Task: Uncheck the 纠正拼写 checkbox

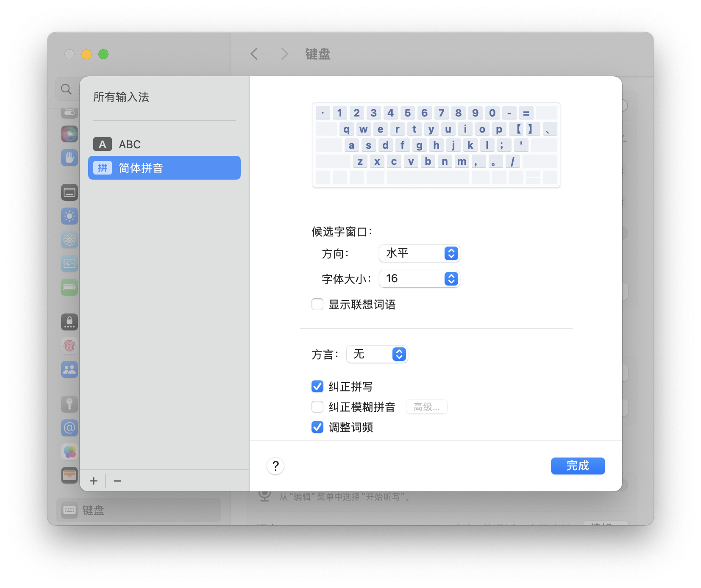Action: point(317,386)
